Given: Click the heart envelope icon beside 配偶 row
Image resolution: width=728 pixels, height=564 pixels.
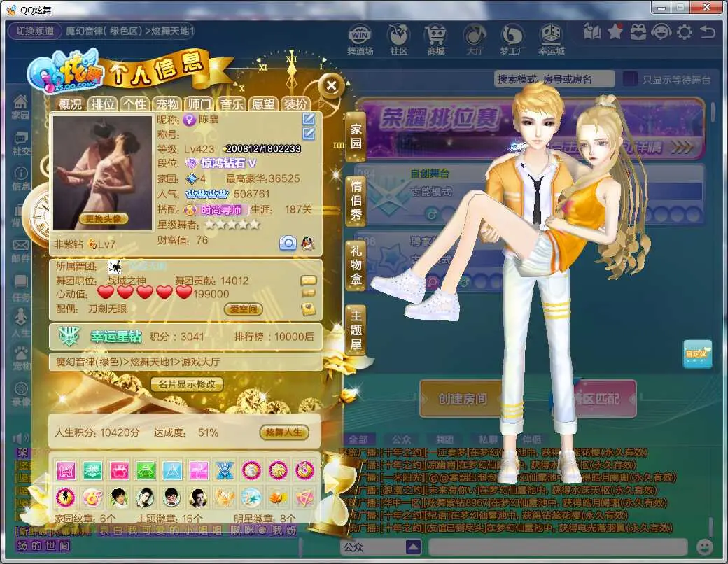Looking at the screenshot, I should (x=308, y=309).
